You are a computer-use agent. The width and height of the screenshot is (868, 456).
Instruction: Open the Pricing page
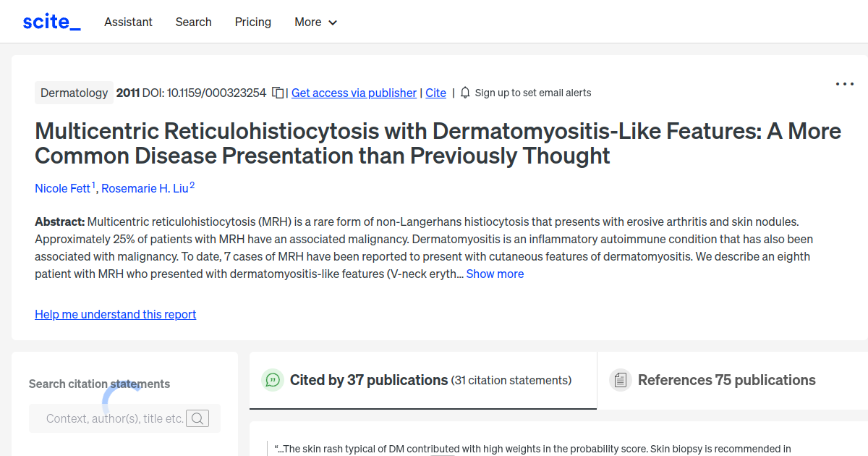(x=252, y=22)
